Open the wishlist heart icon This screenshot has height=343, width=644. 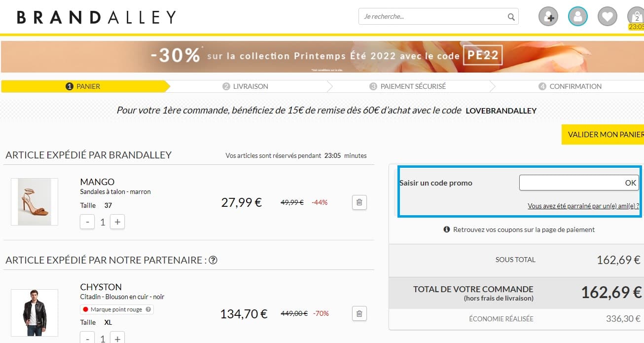click(x=607, y=16)
